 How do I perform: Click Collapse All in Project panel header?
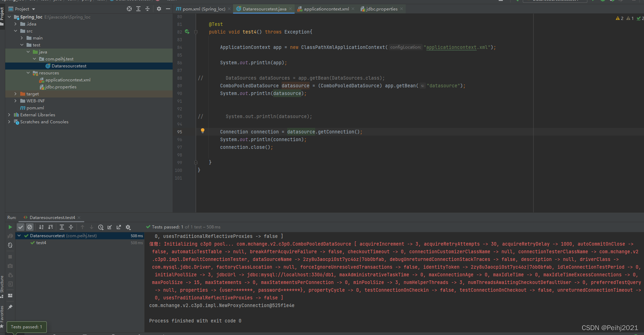(x=147, y=9)
